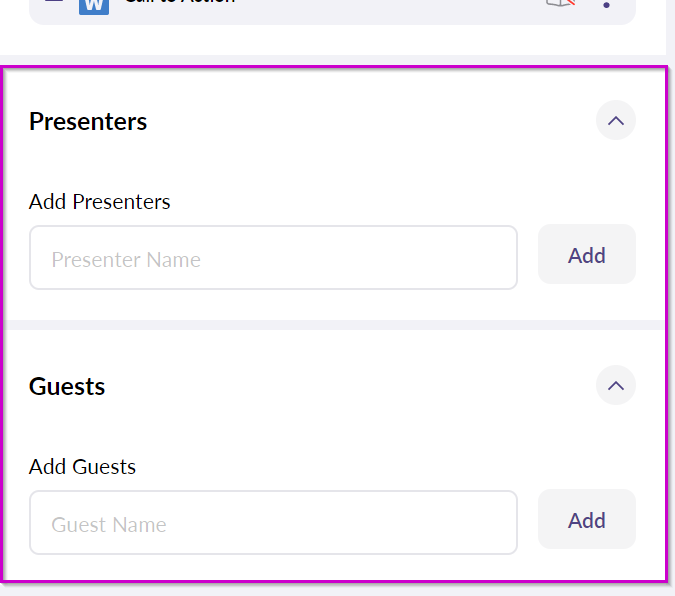The image size is (675, 596).
Task: Click the Guests section heading
Action: point(67,386)
